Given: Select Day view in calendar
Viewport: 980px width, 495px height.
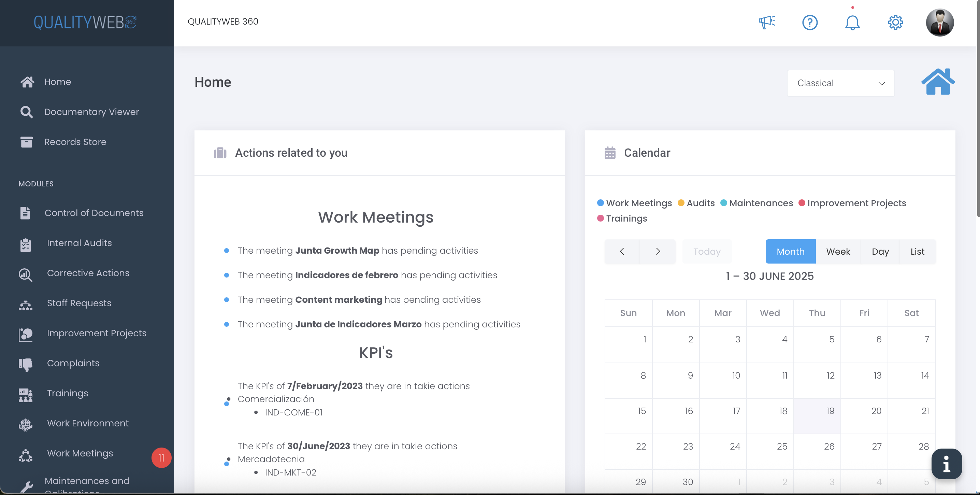Looking at the screenshot, I should point(880,251).
